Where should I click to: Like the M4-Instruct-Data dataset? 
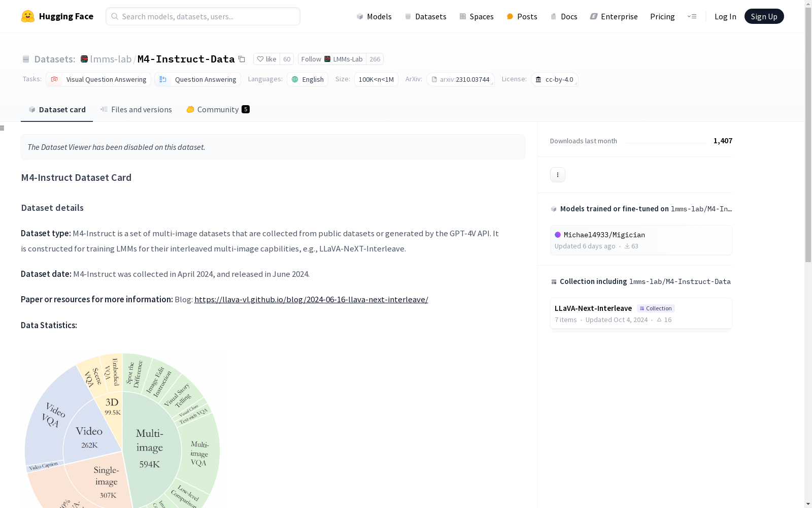point(266,59)
